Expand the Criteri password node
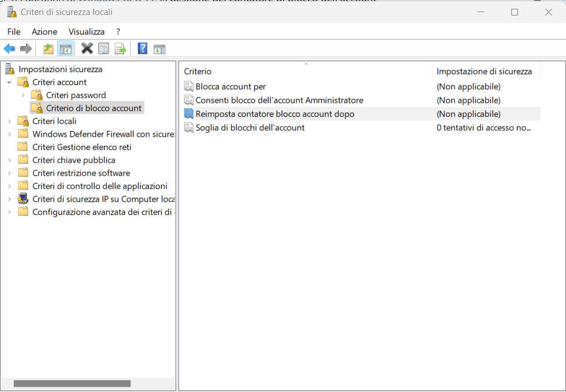 (x=23, y=95)
